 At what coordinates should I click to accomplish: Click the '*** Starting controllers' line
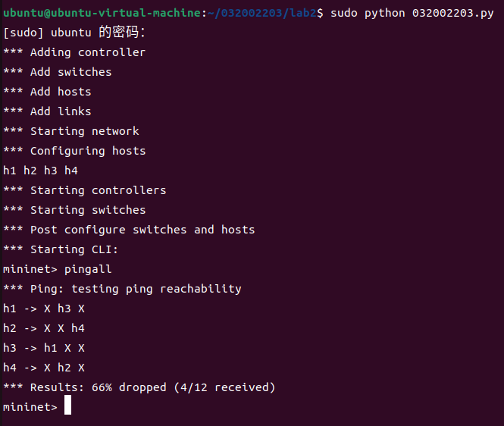click(x=84, y=190)
